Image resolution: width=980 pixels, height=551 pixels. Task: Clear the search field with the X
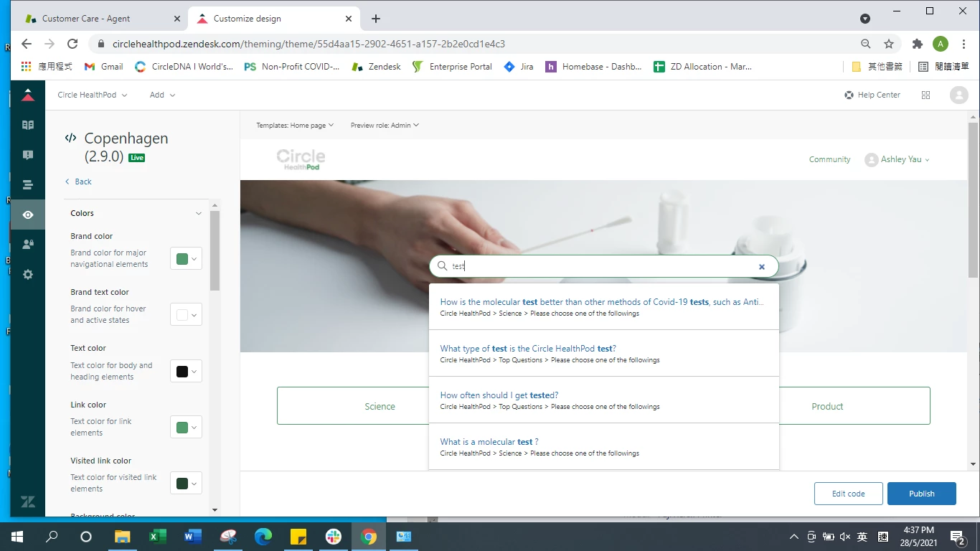(762, 267)
